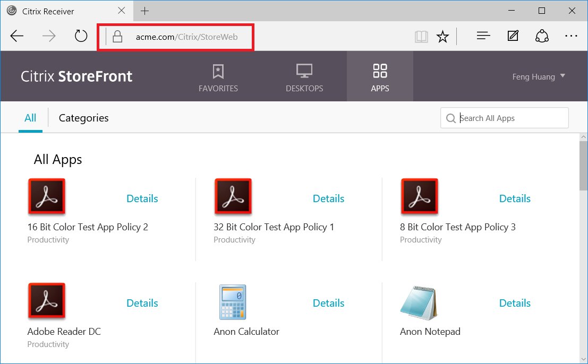The height and width of the screenshot is (364, 588).
Task: Click the Adobe Reader DC application icon
Action: click(x=47, y=301)
